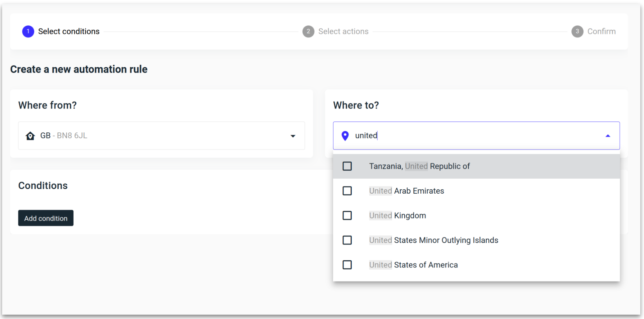Click the Add condition button
This screenshot has height=319, width=644.
tap(46, 218)
